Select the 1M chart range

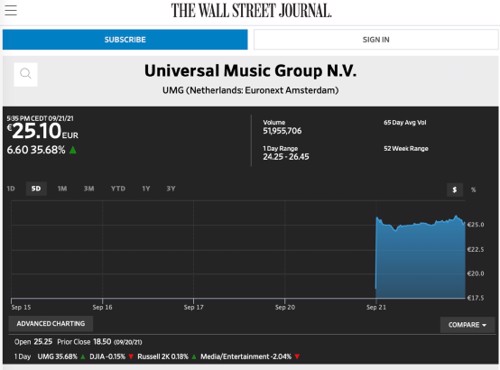coord(62,189)
